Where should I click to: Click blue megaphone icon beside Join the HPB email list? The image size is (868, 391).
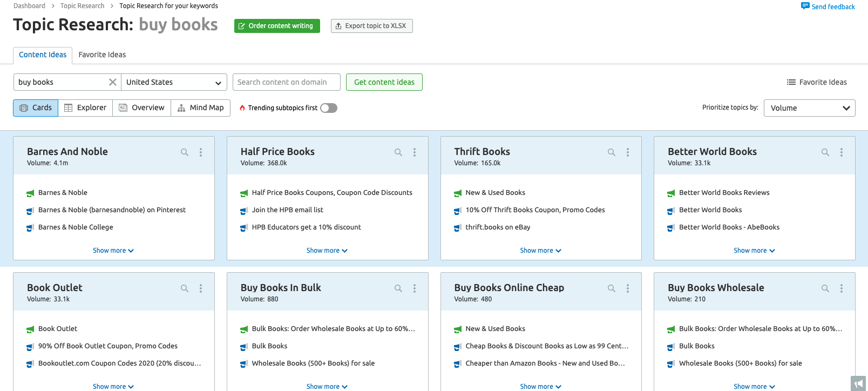243,210
